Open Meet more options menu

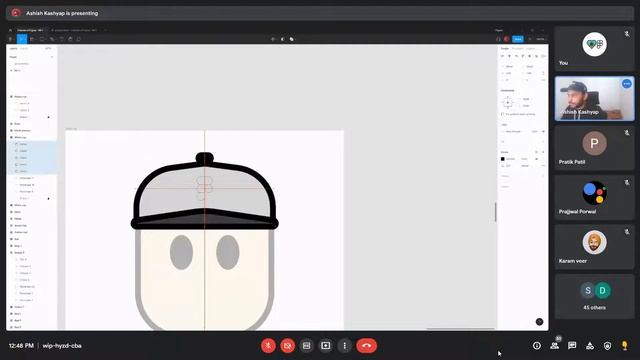[x=344, y=346]
